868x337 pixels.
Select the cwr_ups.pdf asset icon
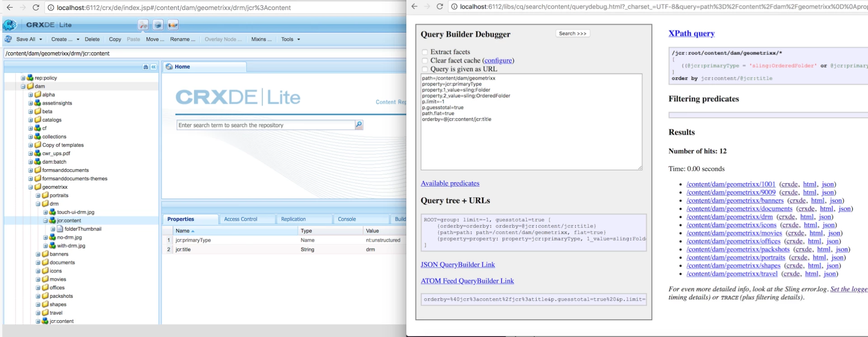(38, 153)
